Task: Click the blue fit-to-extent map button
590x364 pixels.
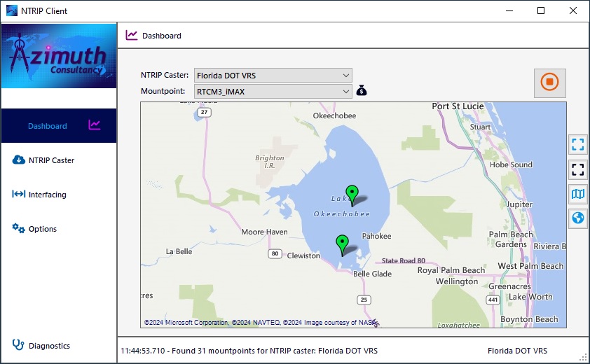Action: pyautogui.click(x=577, y=145)
